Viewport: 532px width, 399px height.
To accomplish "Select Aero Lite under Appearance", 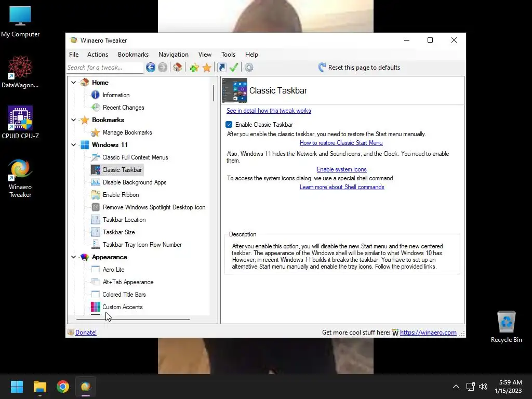I will click(114, 270).
